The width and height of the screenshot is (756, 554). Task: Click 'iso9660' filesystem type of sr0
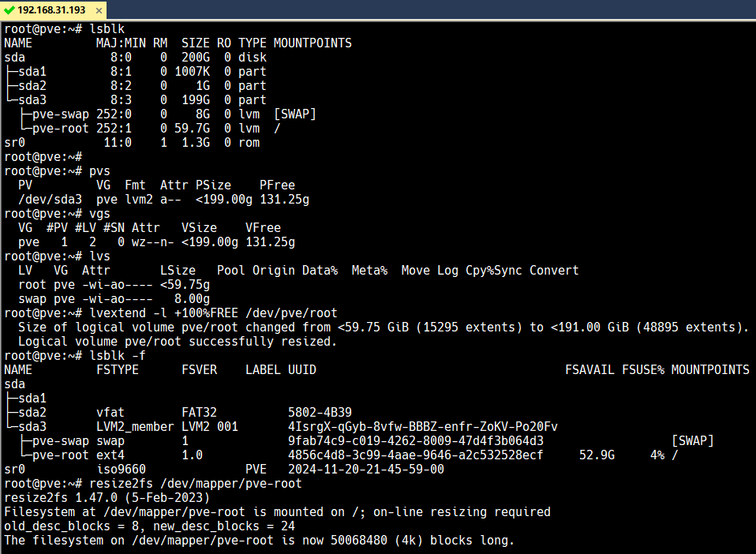[x=121, y=470]
